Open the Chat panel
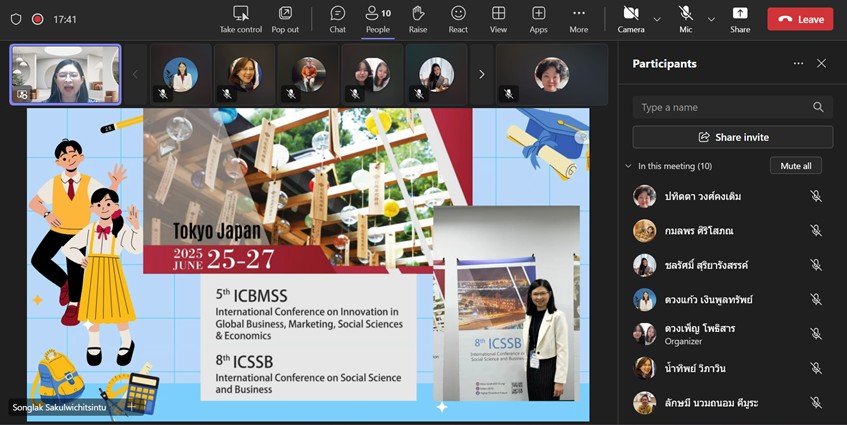The width and height of the screenshot is (847, 425). [x=338, y=18]
